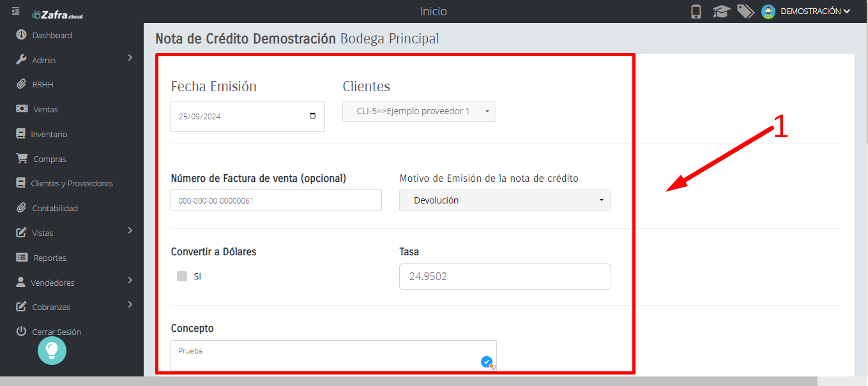Click the 'Bodega Principal' heading text
Image resolution: width=868 pixels, height=386 pixels.
pos(390,38)
